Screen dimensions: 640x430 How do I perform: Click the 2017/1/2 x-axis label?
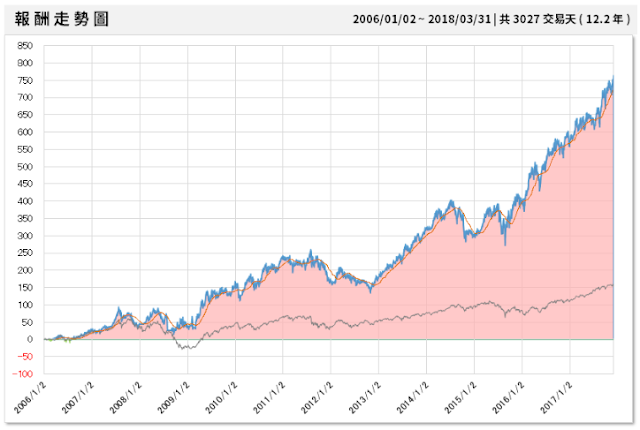556,398
